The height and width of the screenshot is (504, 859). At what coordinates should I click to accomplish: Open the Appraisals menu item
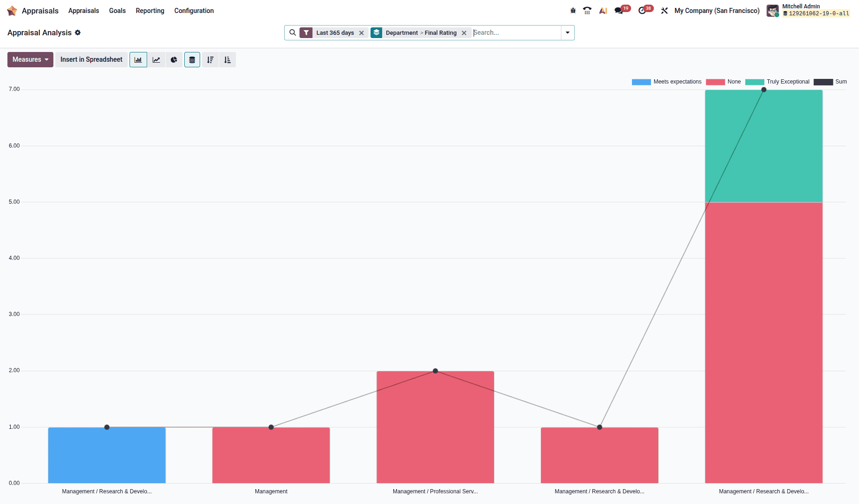84,11
